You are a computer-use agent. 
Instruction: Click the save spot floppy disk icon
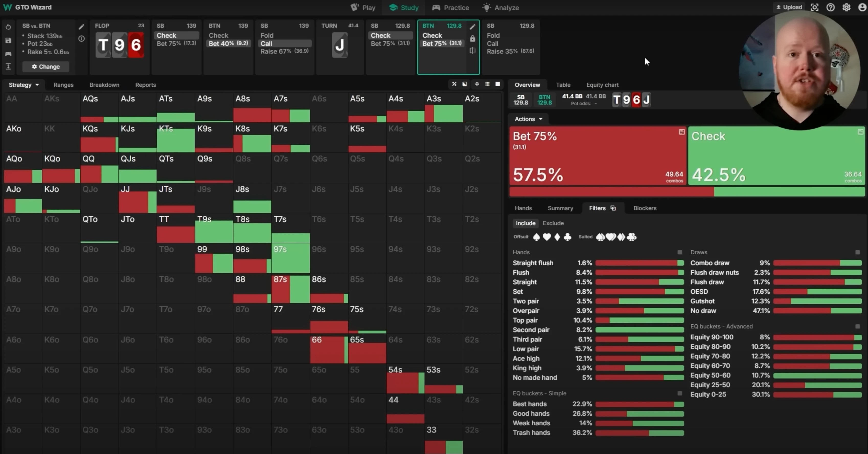tap(8, 40)
